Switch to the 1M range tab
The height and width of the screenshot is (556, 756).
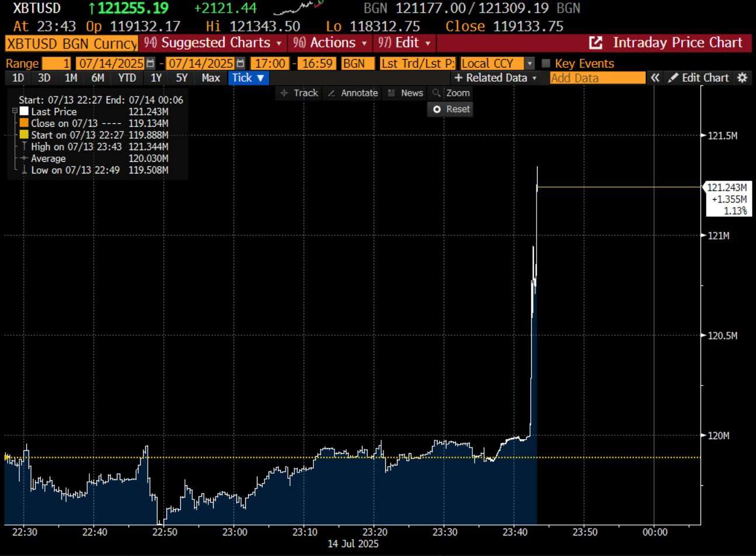pyautogui.click(x=71, y=78)
